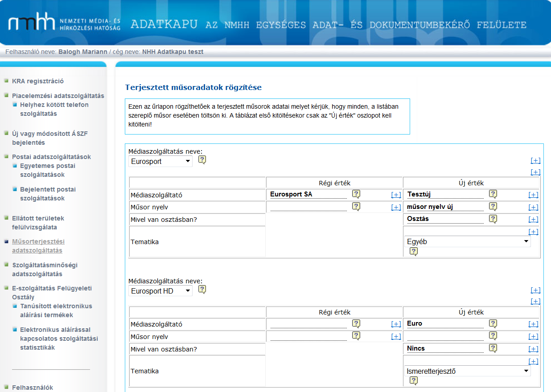The image size is (551, 392).
Task: Click [+] in Eurosport HD Régi Műsor nyelv cell
Action: point(396,336)
